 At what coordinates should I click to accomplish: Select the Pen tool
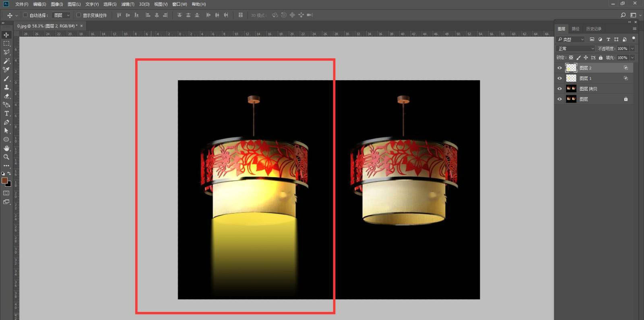click(x=6, y=122)
